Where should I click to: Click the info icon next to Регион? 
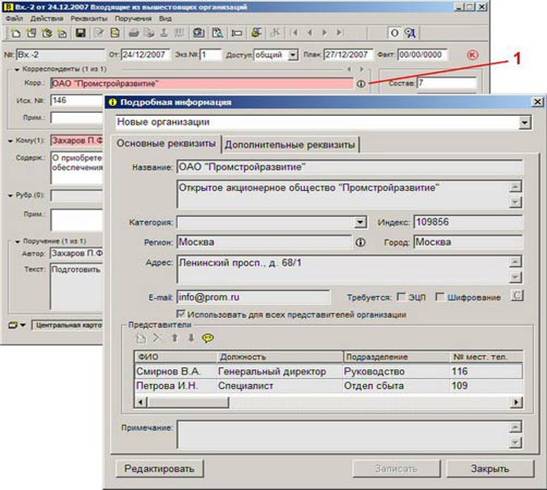point(360,242)
